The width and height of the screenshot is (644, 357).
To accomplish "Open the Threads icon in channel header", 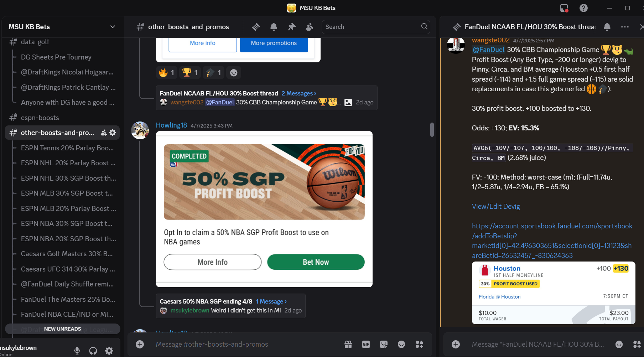I will point(256,27).
